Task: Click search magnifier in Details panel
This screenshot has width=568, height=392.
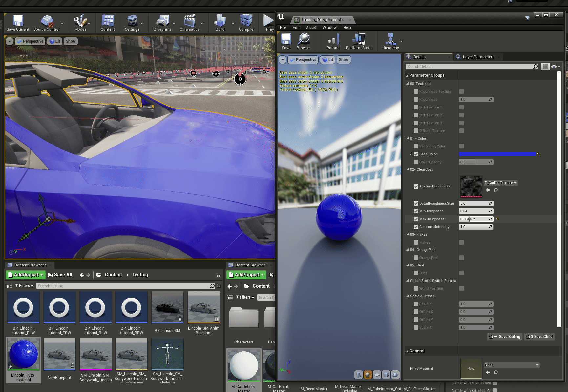Action: [536, 67]
